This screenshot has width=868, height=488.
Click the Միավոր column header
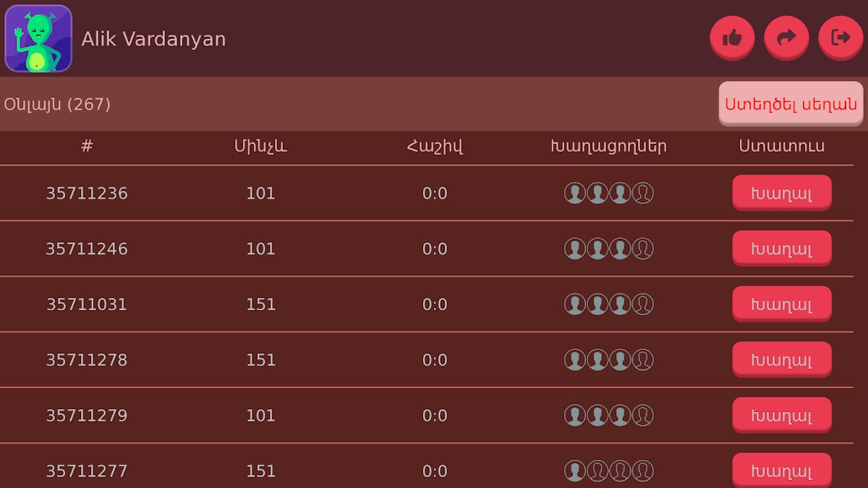[x=260, y=147]
